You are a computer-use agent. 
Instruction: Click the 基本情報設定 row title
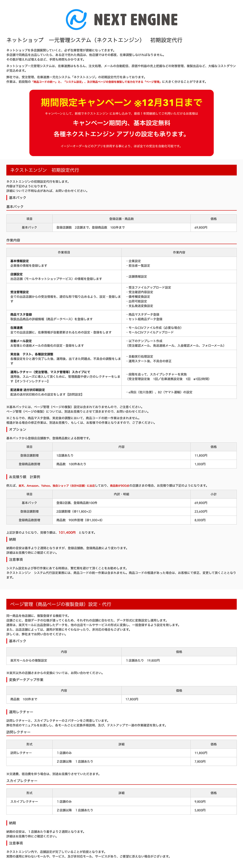(20, 261)
